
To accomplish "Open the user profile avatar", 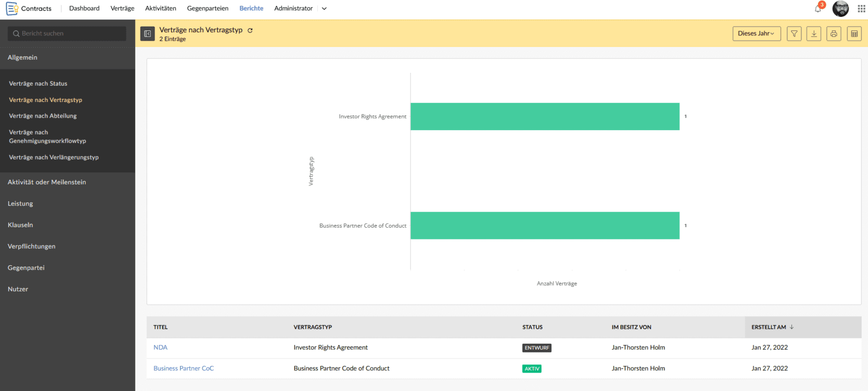I will click(x=840, y=9).
